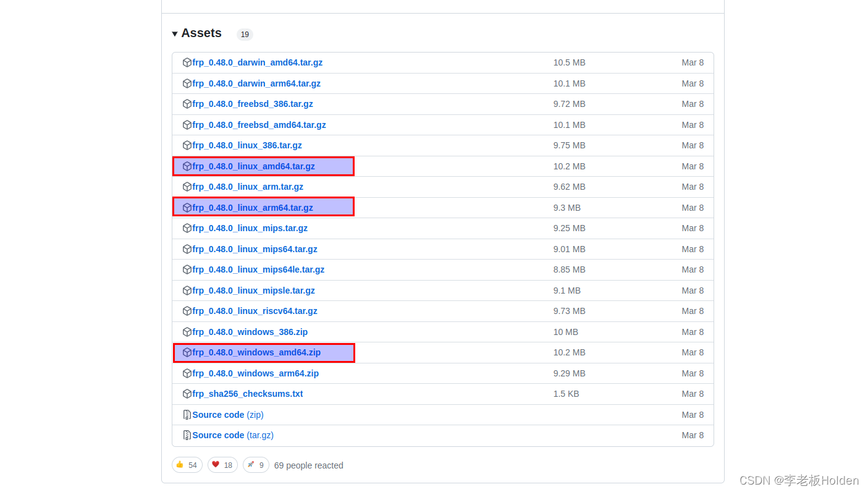Download Source code (tar.gz)
This screenshot has width=868, height=492.
click(x=233, y=435)
